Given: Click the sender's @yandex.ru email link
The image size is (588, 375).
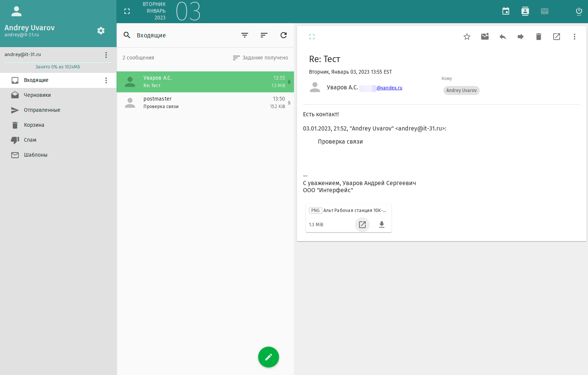Looking at the screenshot, I should pyautogui.click(x=389, y=88).
